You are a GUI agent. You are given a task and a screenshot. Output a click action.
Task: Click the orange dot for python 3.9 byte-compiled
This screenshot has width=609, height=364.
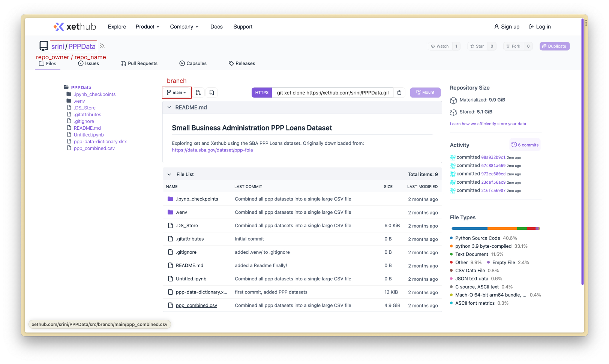(451, 246)
